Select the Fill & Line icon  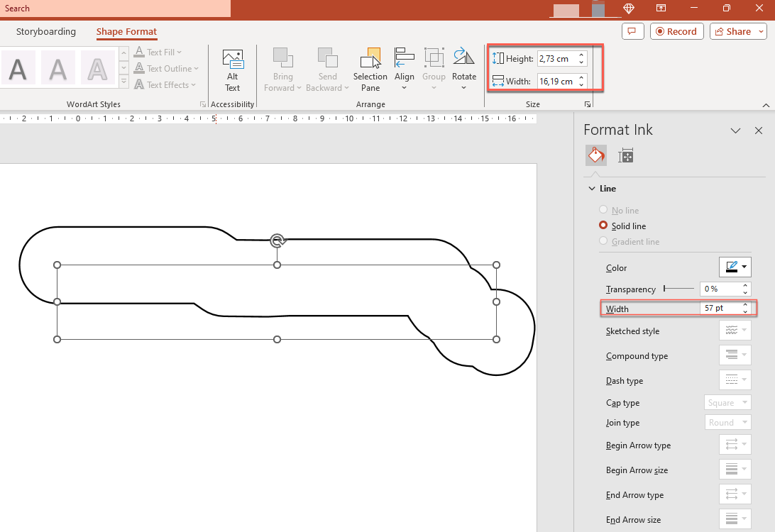click(596, 155)
